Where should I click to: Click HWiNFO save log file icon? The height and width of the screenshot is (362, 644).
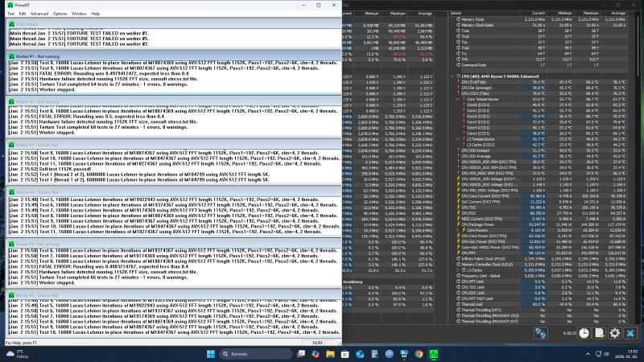599,333
